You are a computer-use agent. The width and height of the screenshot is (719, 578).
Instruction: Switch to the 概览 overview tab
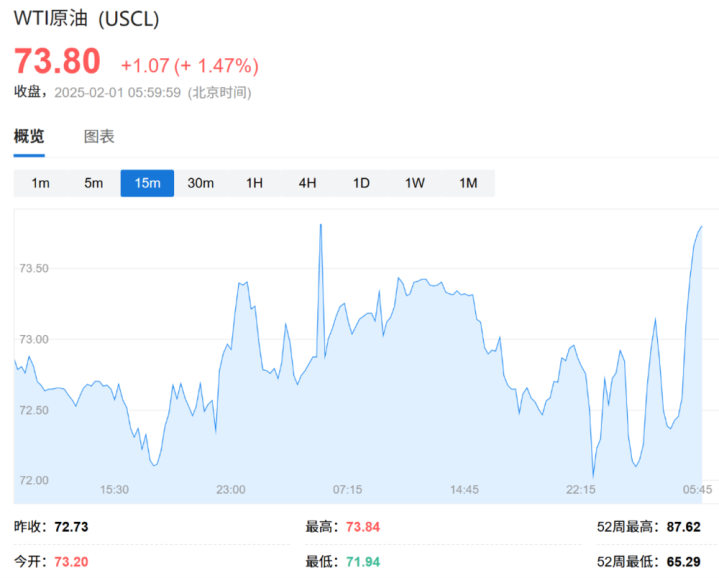tap(29, 136)
